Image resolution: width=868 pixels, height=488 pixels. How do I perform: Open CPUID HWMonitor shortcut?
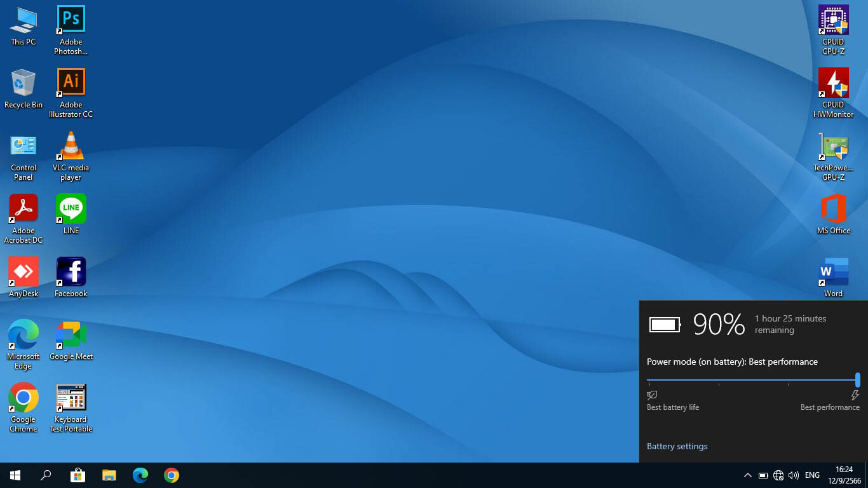pos(833,93)
